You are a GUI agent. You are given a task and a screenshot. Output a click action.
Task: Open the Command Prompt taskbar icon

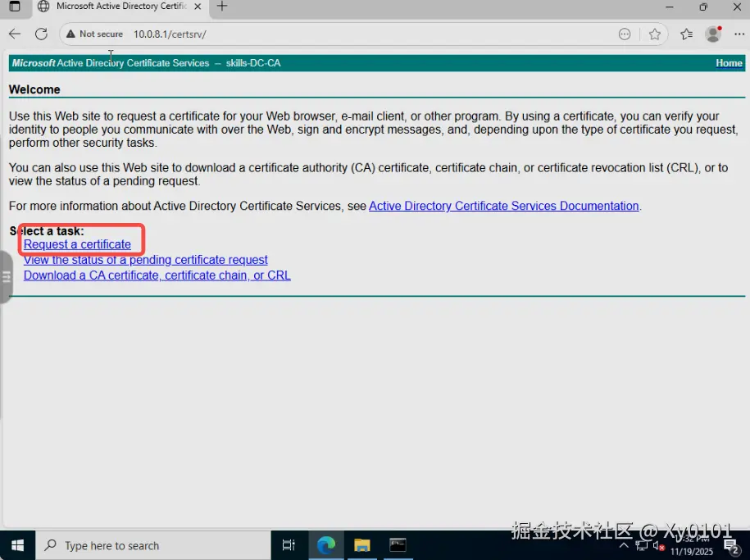[398, 545]
